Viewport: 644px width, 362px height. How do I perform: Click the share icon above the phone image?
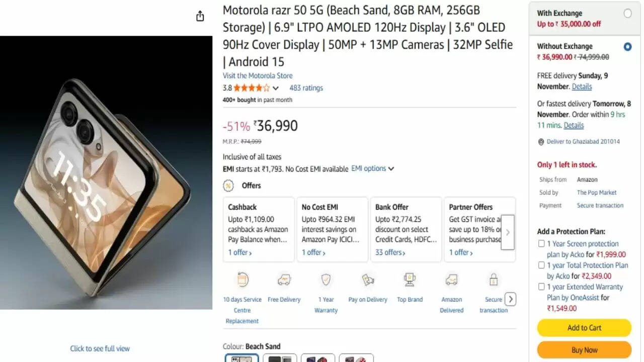[x=200, y=16]
